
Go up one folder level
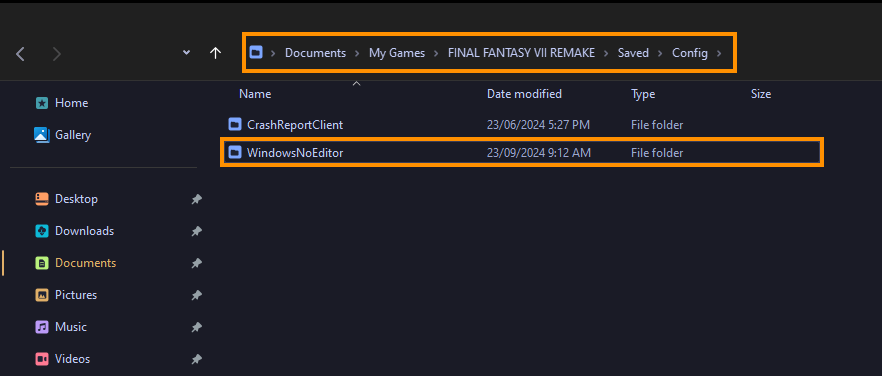215,53
